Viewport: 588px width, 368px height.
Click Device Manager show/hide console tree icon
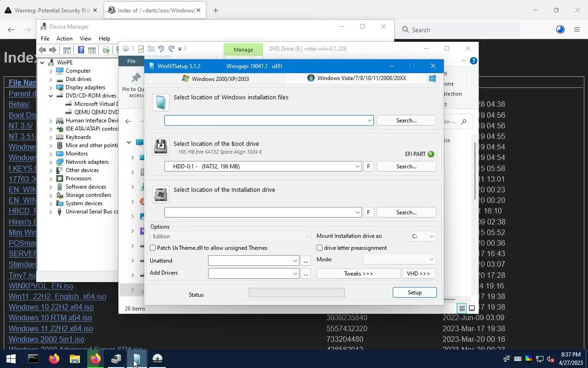(x=67, y=50)
